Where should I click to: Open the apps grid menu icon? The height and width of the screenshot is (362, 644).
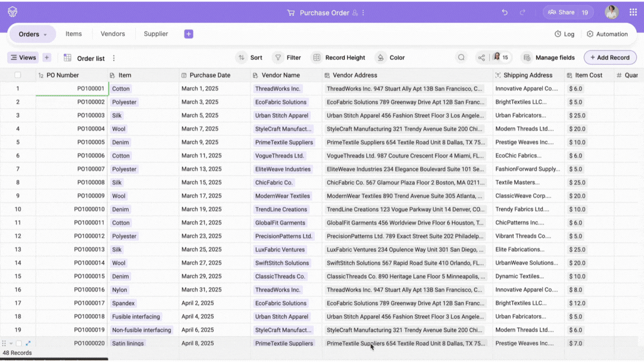pyautogui.click(x=633, y=12)
